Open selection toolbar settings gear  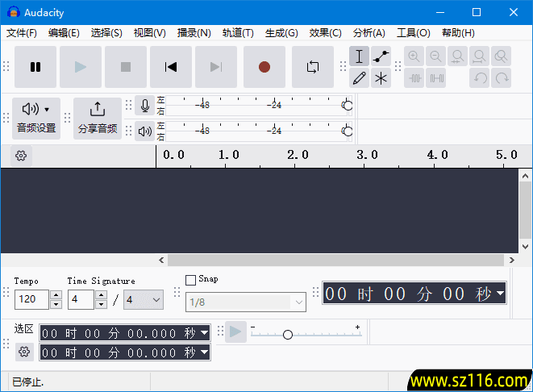(x=24, y=352)
